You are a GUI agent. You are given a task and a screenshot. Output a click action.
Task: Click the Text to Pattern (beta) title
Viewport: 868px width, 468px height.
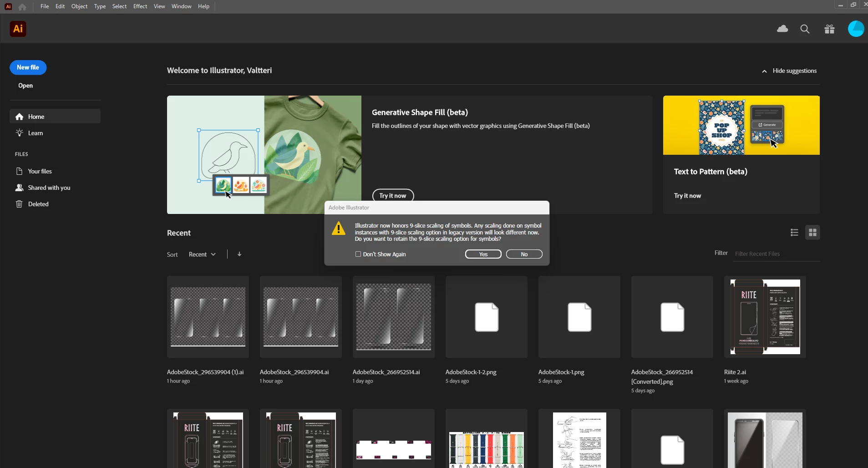pos(711,172)
